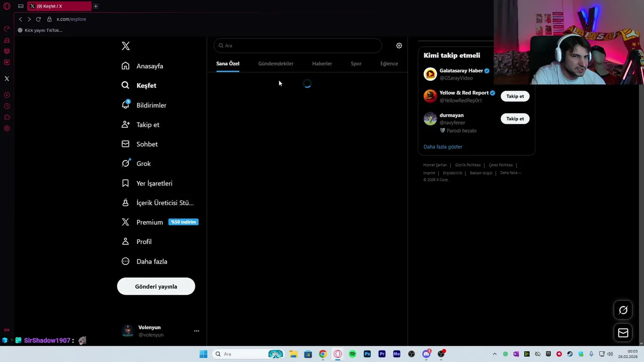Open the Windows Start menu
This screenshot has width=644, height=362.
pyautogui.click(x=203, y=354)
